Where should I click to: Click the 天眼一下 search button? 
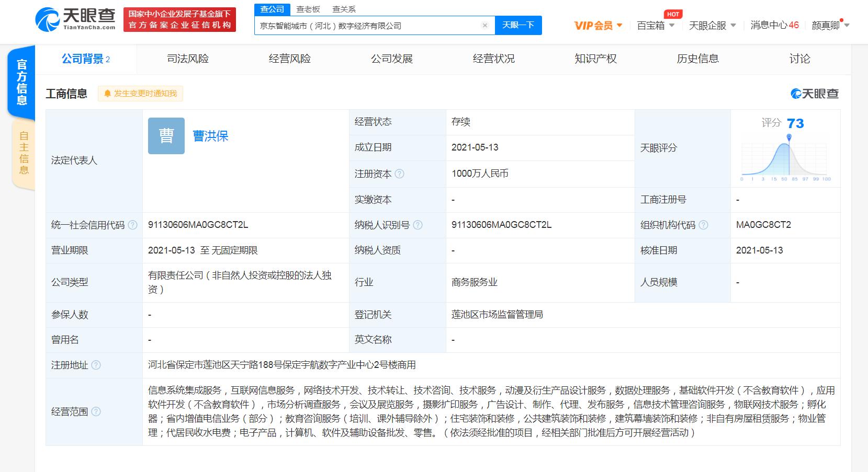tap(518, 25)
